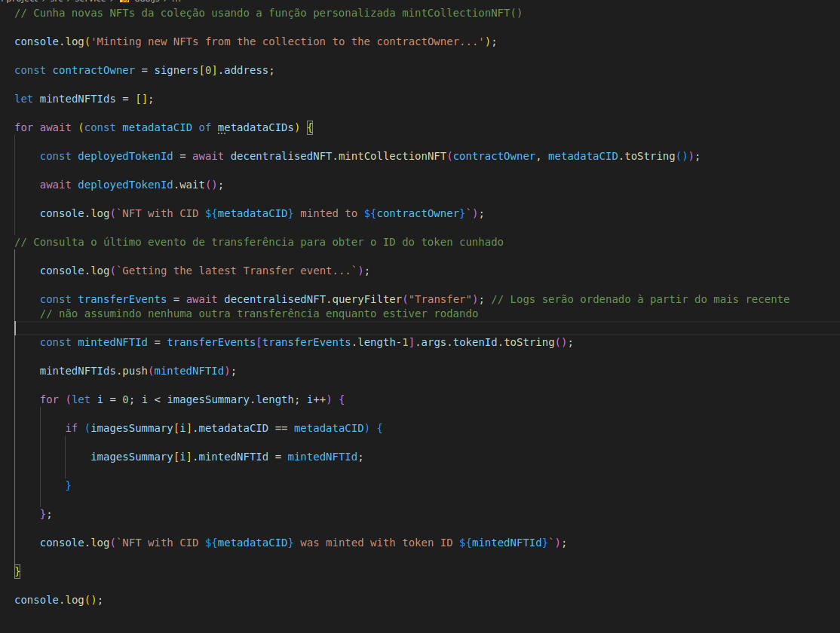840x633 pixels.
Task: Click transferEvents.length-1 index expression
Action: pyautogui.click(x=335, y=342)
